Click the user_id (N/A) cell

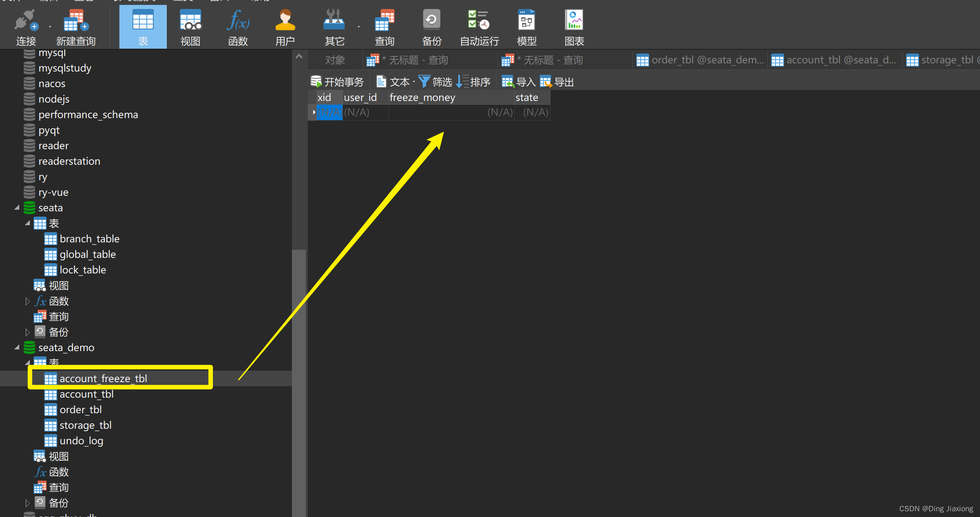click(x=366, y=112)
